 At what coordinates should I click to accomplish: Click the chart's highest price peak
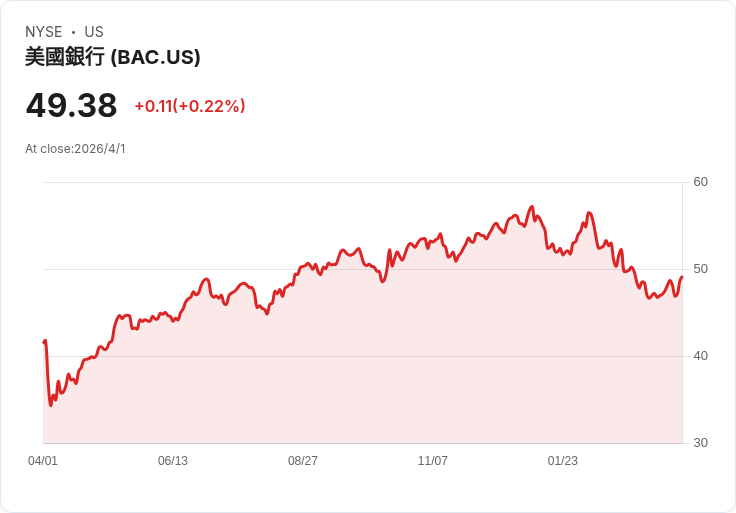532,207
